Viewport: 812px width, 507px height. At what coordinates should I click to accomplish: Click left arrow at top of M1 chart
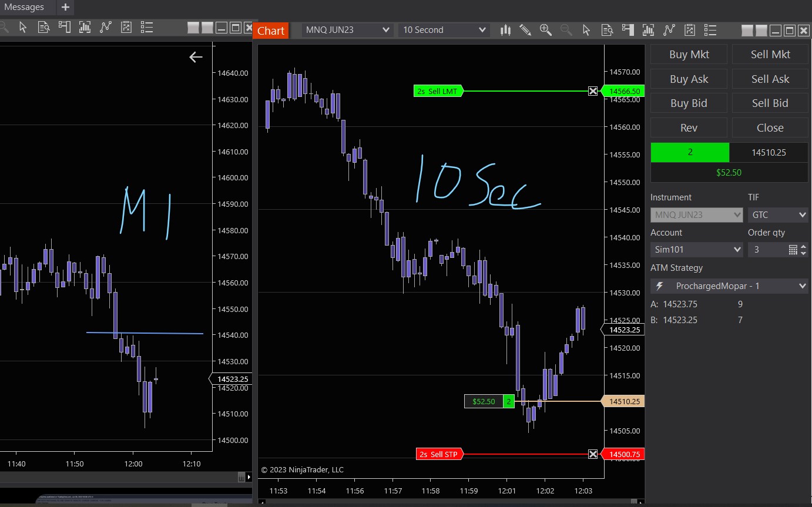click(196, 57)
